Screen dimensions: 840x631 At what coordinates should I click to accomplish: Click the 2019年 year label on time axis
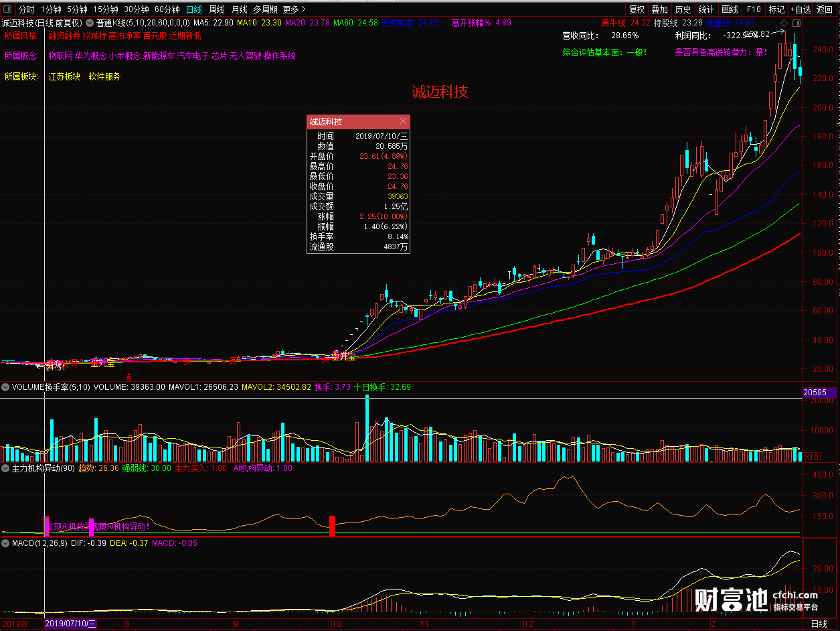[x=15, y=624]
